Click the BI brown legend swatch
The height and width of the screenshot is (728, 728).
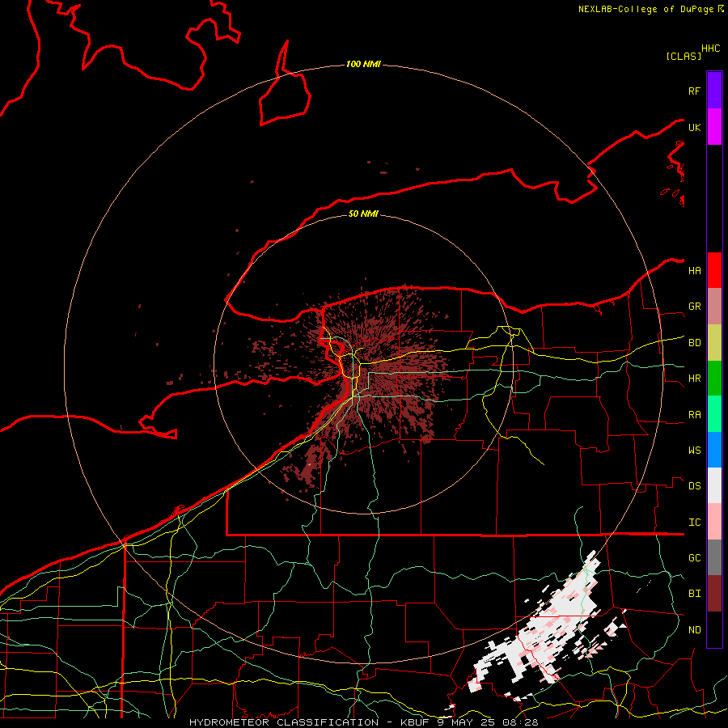click(x=714, y=594)
